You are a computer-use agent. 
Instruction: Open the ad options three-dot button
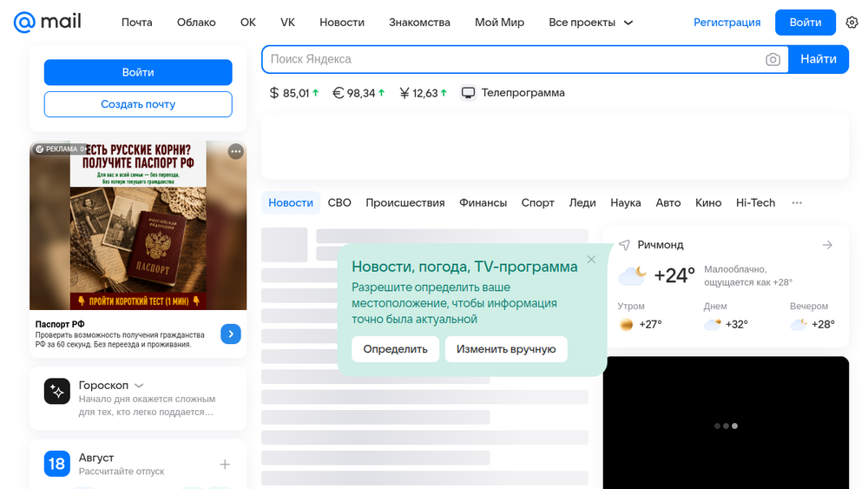[236, 151]
